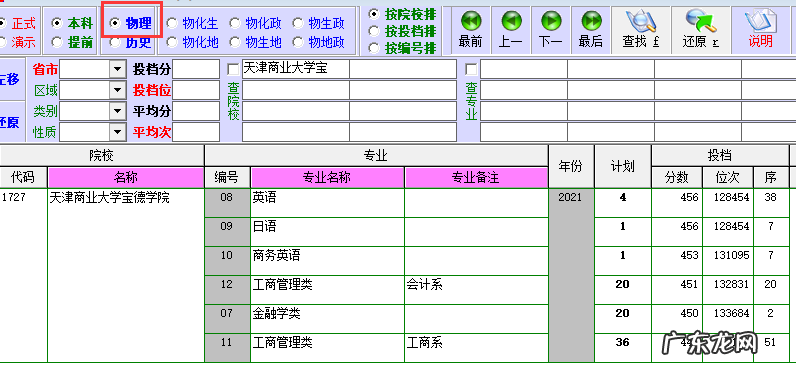Click the 2021 year cell
The image size is (796, 372).
(x=571, y=275)
